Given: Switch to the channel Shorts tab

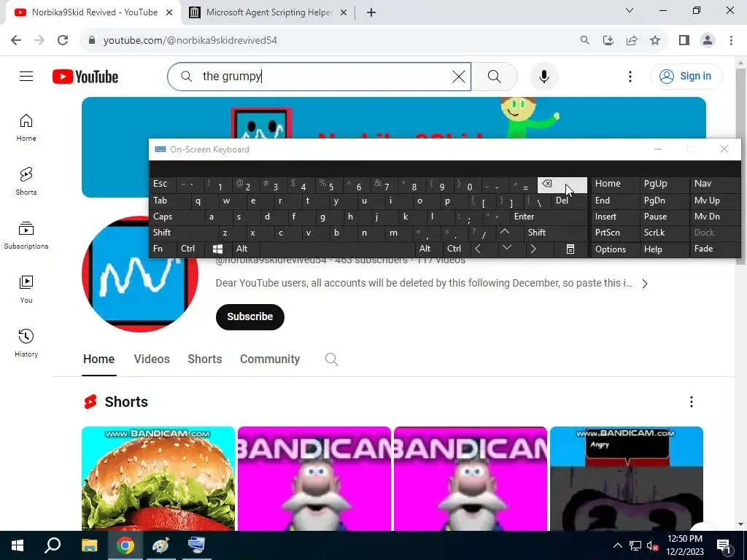Looking at the screenshot, I should pyautogui.click(x=205, y=359).
